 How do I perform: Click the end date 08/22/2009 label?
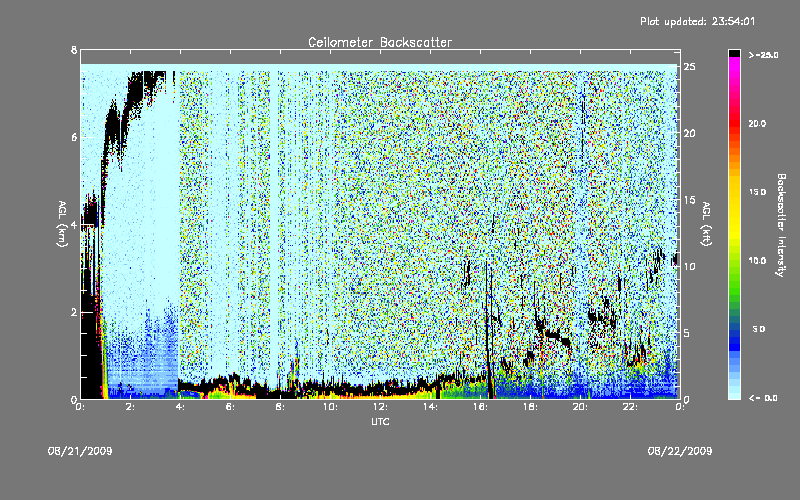pos(680,451)
